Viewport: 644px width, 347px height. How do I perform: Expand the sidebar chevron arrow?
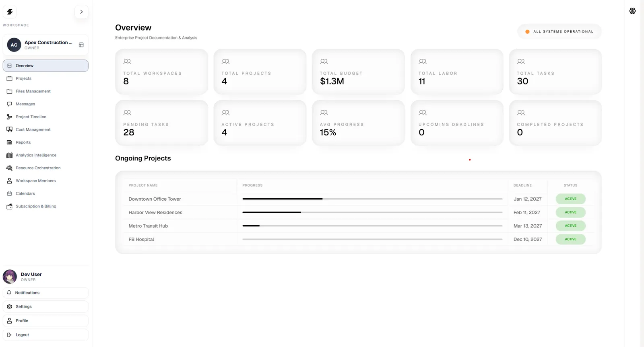click(81, 12)
